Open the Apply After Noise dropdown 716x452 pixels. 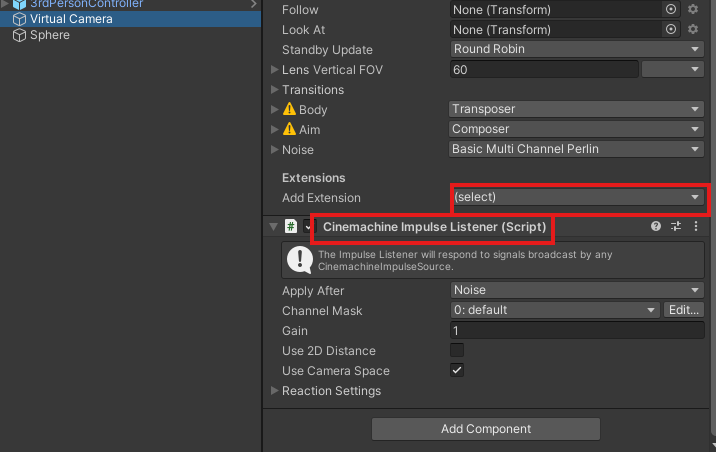577,290
